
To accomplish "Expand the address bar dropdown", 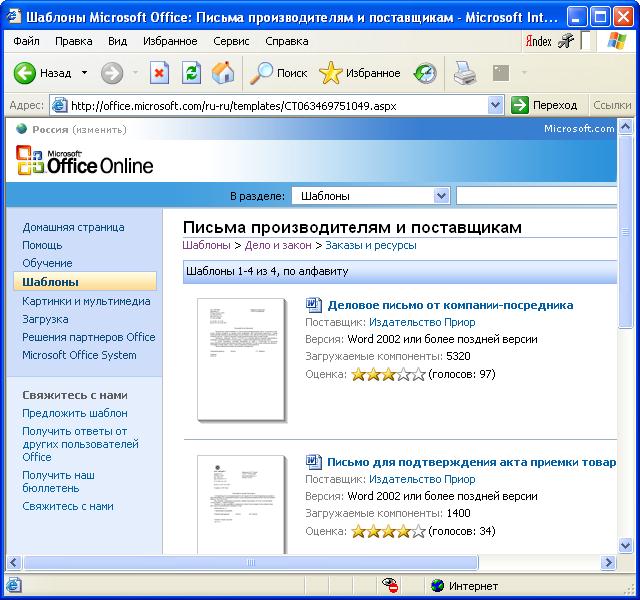I will 495,105.
